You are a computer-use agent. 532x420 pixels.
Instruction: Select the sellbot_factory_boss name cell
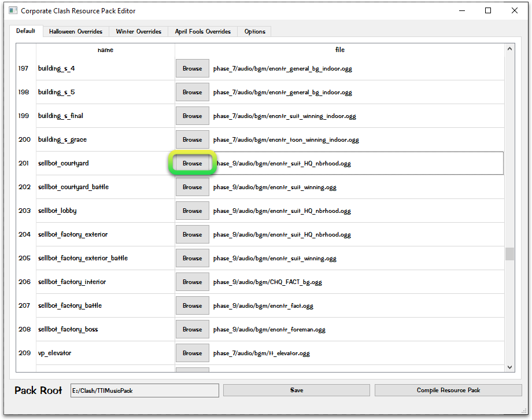[105, 329]
